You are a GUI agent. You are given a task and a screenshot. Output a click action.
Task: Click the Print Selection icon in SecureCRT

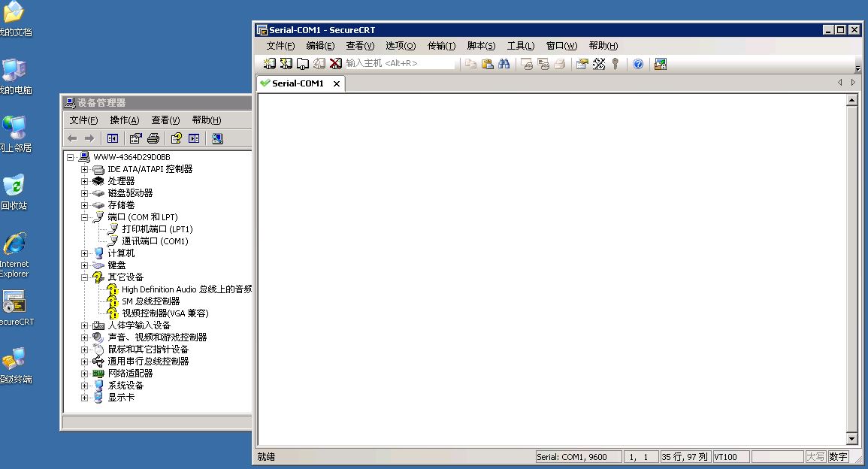(543, 64)
